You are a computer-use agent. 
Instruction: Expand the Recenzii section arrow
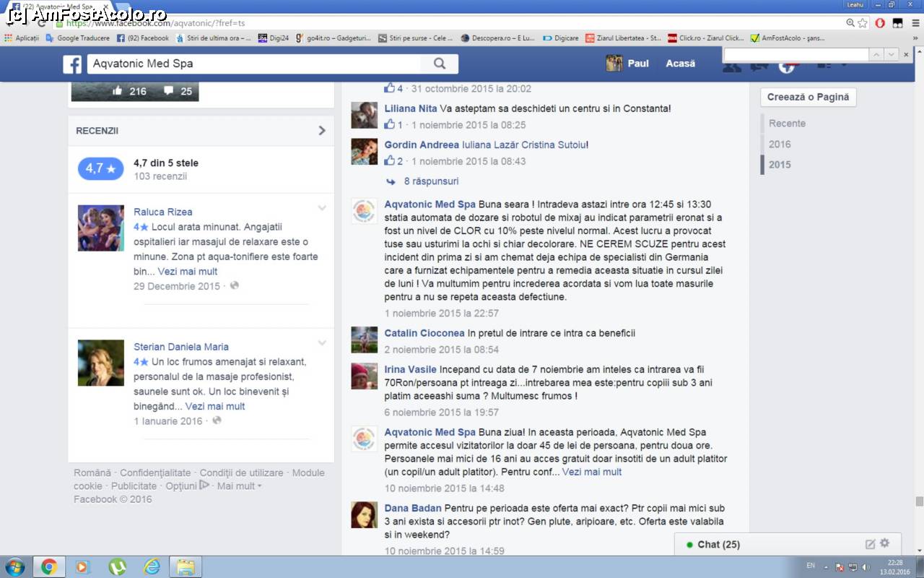tap(322, 131)
